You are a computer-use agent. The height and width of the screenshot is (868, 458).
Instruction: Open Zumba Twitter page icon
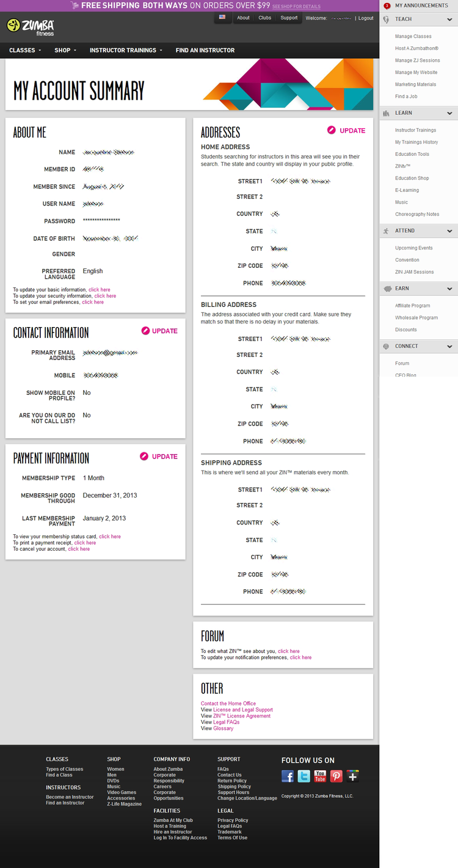pyautogui.click(x=304, y=776)
